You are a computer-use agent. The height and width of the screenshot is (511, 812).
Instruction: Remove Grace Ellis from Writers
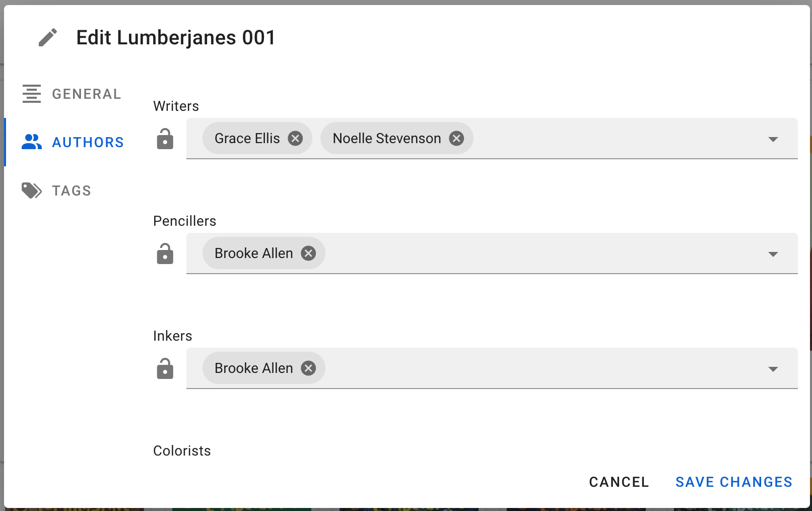(295, 139)
